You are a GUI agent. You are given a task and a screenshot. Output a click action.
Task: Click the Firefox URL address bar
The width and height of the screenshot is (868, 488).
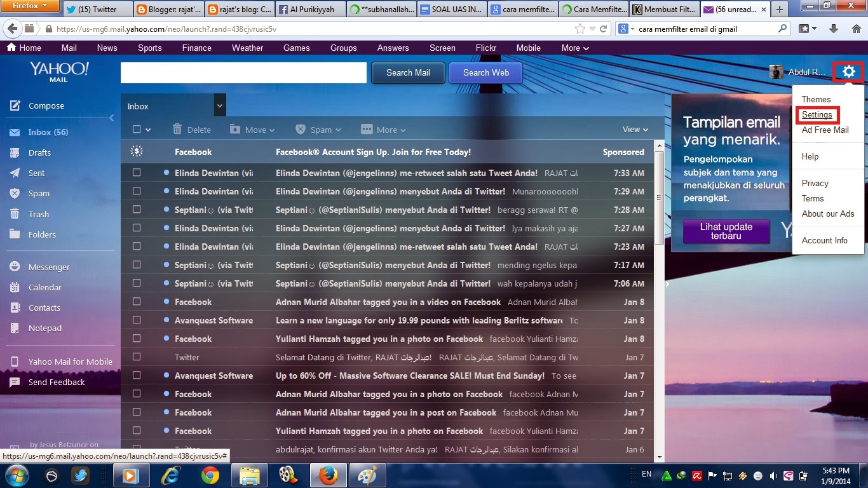pos(311,29)
